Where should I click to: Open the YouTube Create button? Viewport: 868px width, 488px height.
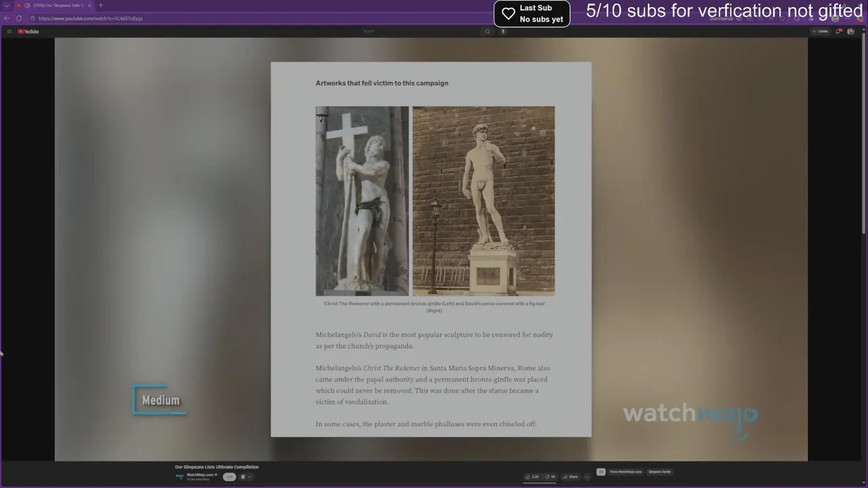click(x=820, y=31)
